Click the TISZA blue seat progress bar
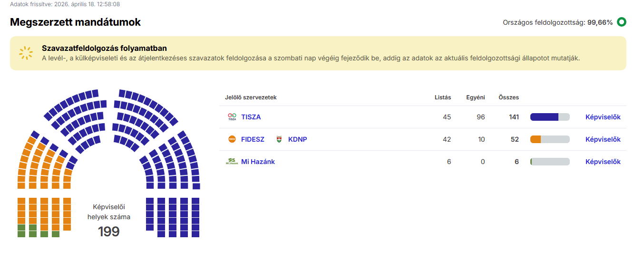The height and width of the screenshot is (261, 644). [x=549, y=117]
